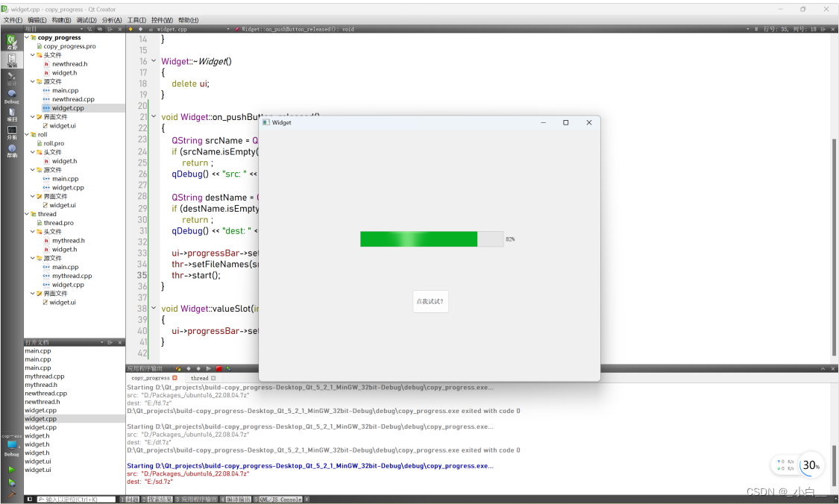Open the 调试(D) menu
The image size is (839, 504).
(x=87, y=20)
